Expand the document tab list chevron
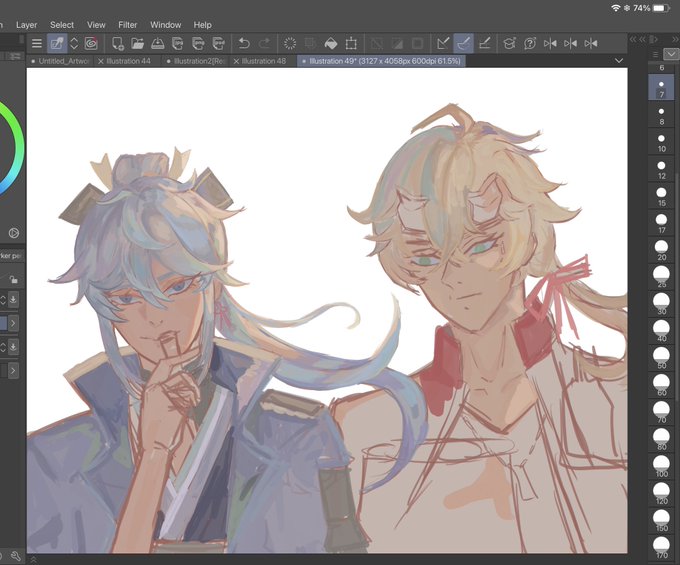The width and height of the screenshot is (680, 565). pyautogui.click(x=619, y=61)
